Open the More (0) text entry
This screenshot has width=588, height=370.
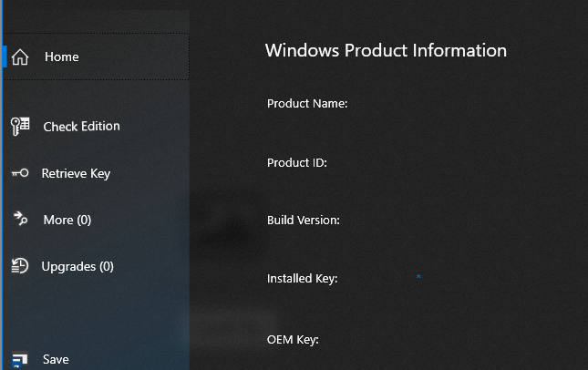(x=67, y=220)
